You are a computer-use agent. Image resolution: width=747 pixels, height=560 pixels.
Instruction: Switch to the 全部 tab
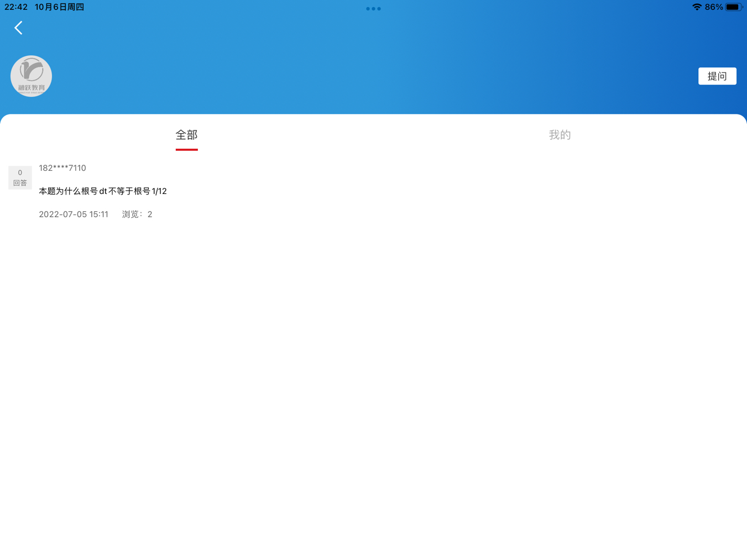(x=186, y=135)
